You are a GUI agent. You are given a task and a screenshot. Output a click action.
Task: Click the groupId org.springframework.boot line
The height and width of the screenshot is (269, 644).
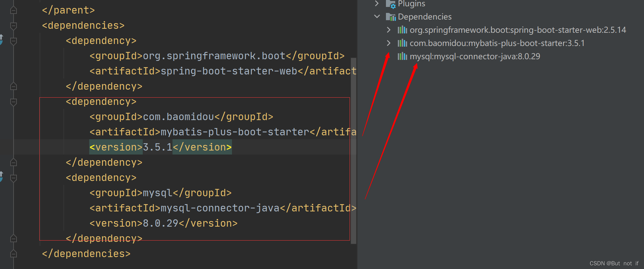point(217,56)
